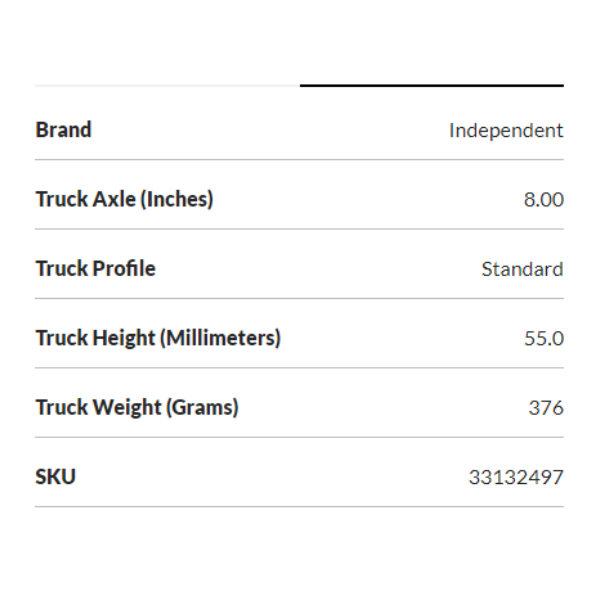Click the divider line below Brand row
The image size is (600, 600).
tap(299, 160)
